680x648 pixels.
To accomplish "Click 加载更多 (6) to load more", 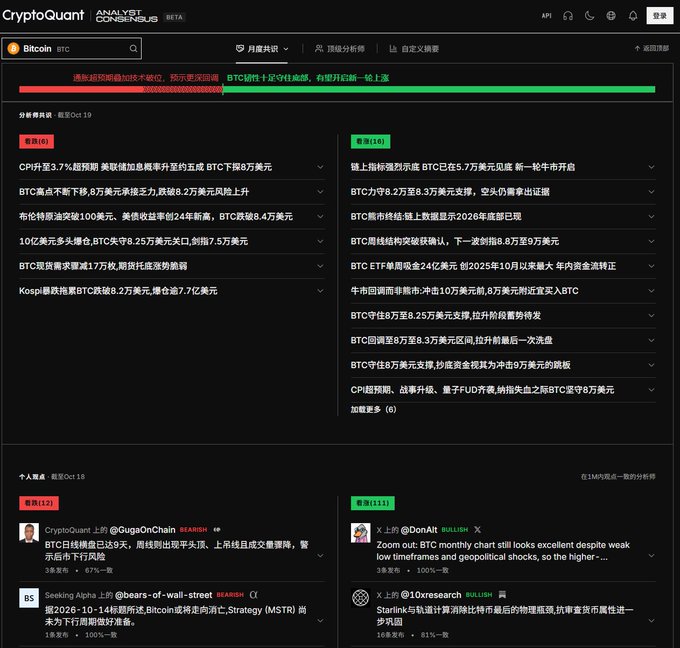I will pyautogui.click(x=373, y=409).
